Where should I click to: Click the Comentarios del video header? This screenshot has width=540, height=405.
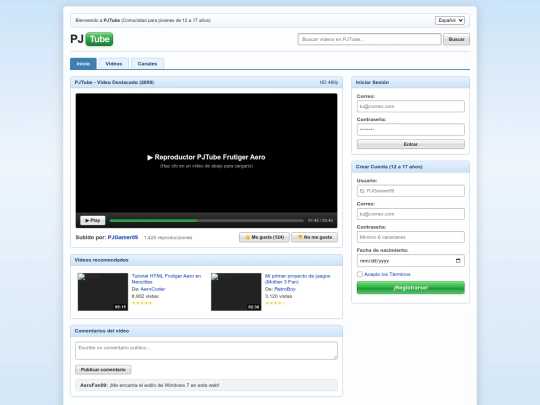(x=206, y=331)
